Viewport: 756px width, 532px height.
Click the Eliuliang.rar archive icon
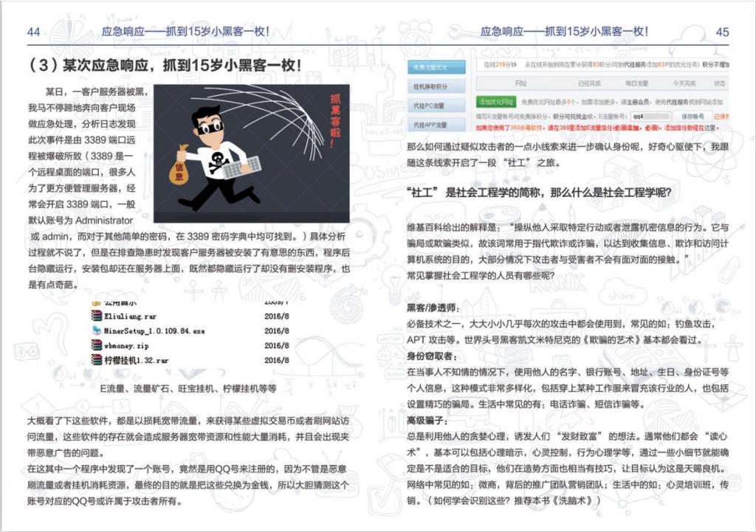96,315
